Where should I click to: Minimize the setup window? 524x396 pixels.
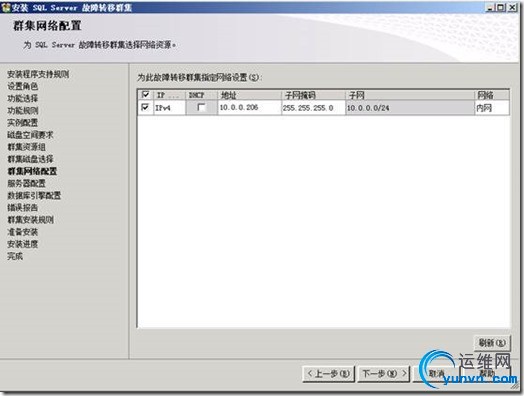tap(490, 7)
